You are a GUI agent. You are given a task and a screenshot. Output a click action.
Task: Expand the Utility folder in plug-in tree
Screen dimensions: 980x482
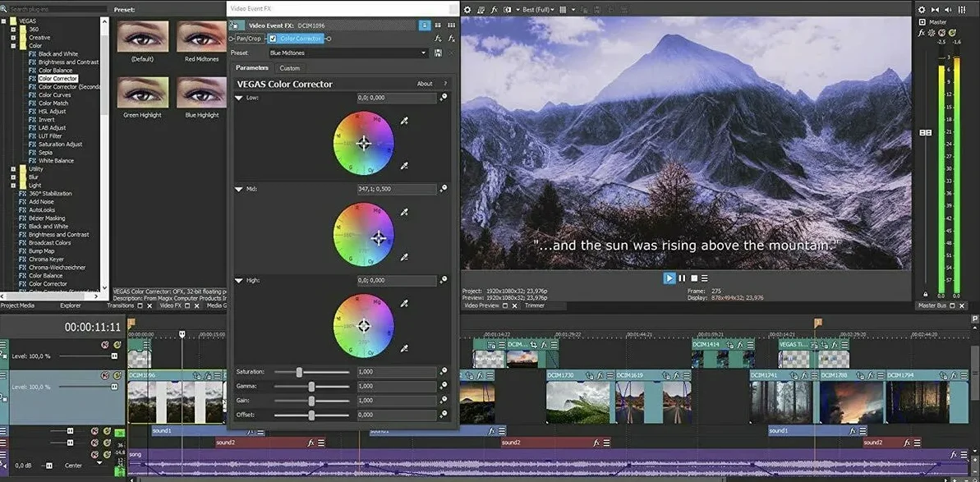tap(13, 169)
